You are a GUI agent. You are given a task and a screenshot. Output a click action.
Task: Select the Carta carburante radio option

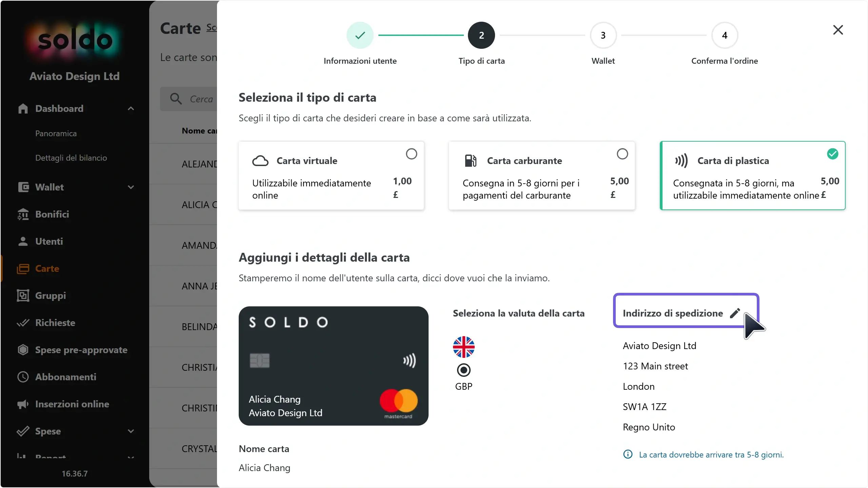[622, 154]
